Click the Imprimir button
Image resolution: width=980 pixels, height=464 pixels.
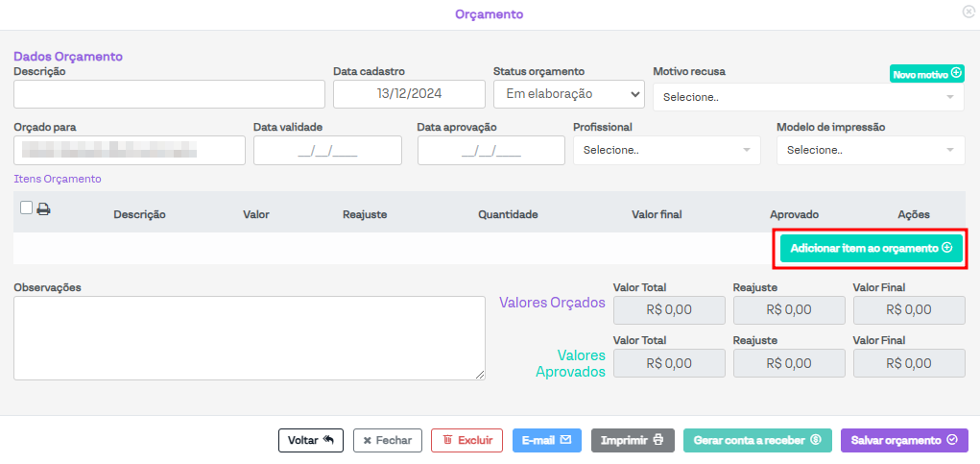click(x=633, y=440)
